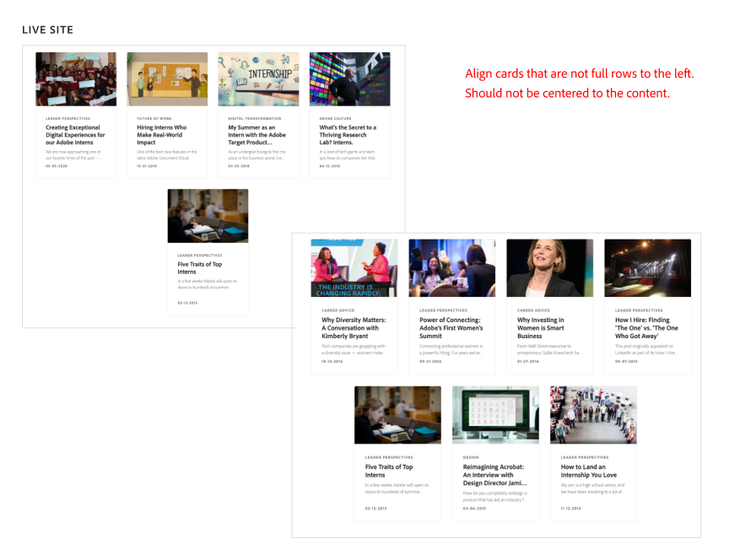Click the LIVE SITE heading
Screen dimensions: 729x560
click(x=47, y=29)
